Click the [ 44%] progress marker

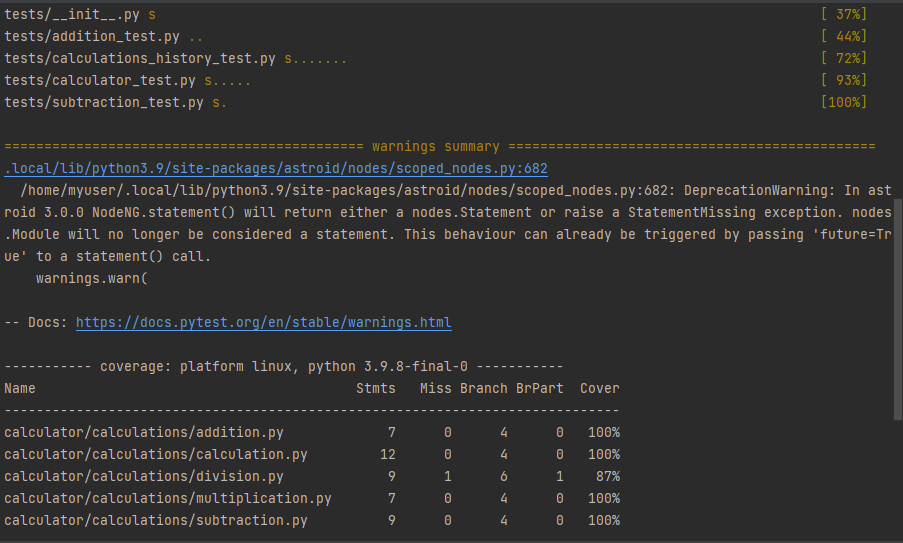tap(844, 36)
